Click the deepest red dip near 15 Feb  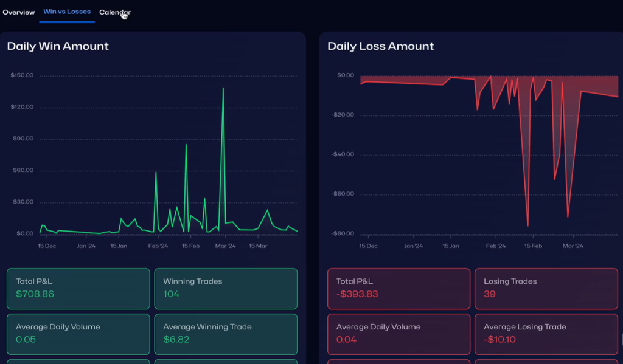[x=527, y=225]
